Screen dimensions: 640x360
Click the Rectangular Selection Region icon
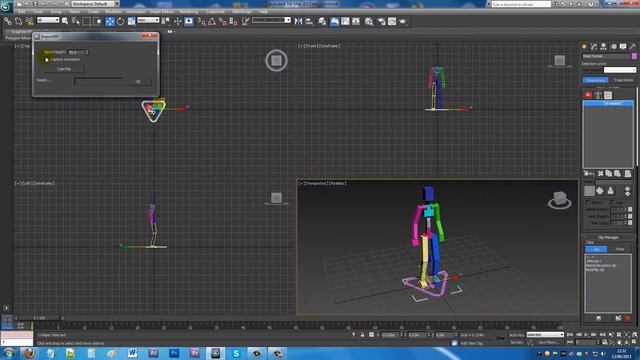[x=87, y=21]
